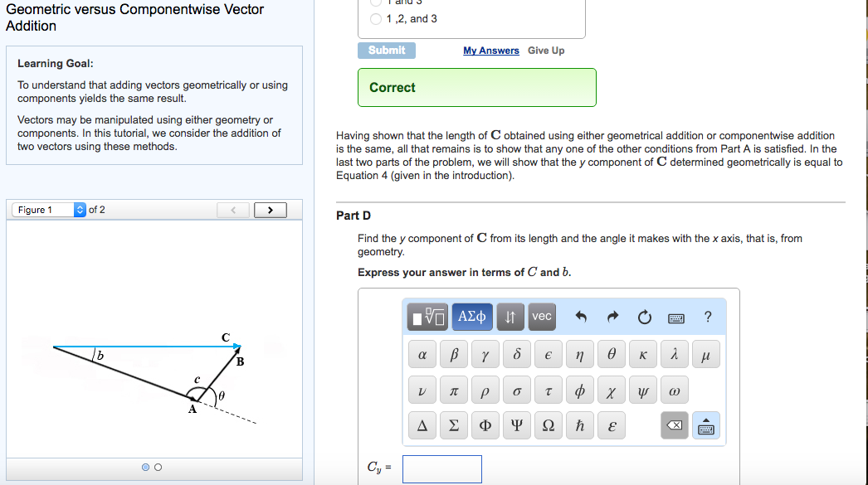Click the reset answer icon
868x485 pixels.
point(643,316)
